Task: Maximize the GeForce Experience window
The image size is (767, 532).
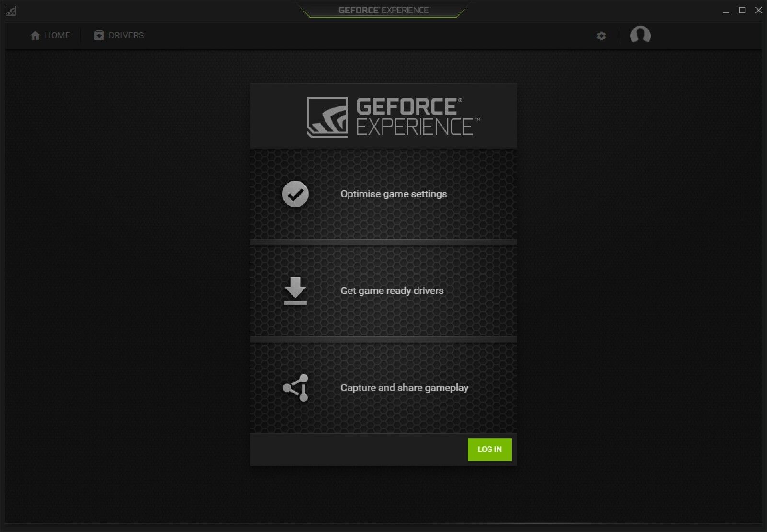Action: pyautogui.click(x=742, y=10)
